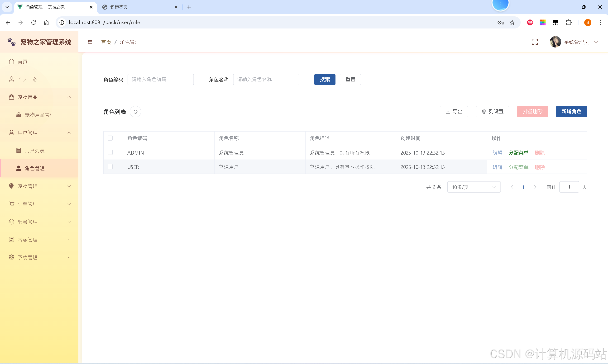
Task: Expand the 服务管理 menu group
Action: pyautogui.click(x=39, y=222)
